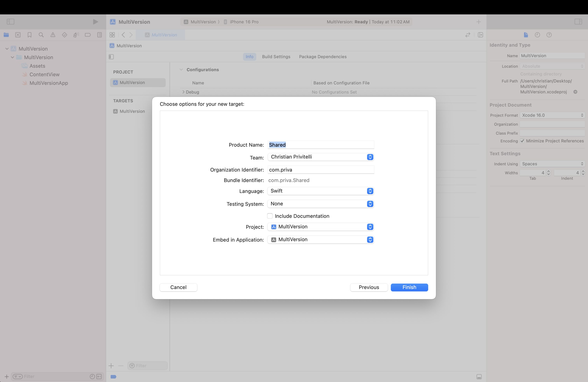Viewport: 588px width, 382px height.
Task: Reveal full path in Finder arrow
Action: [x=575, y=92]
